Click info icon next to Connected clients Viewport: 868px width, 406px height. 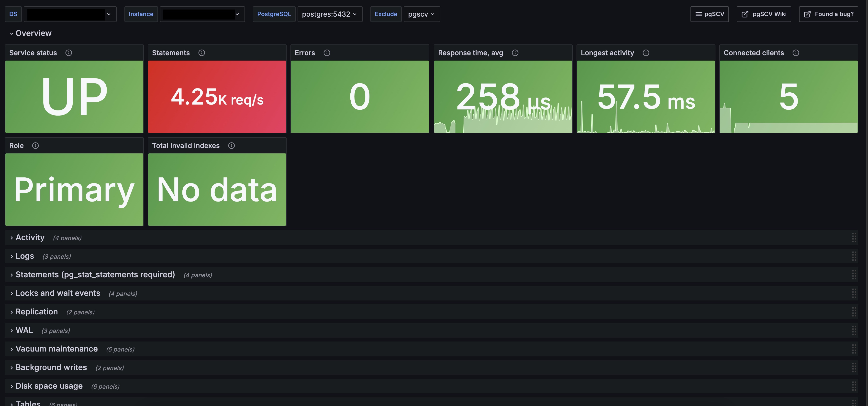point(796,53)
